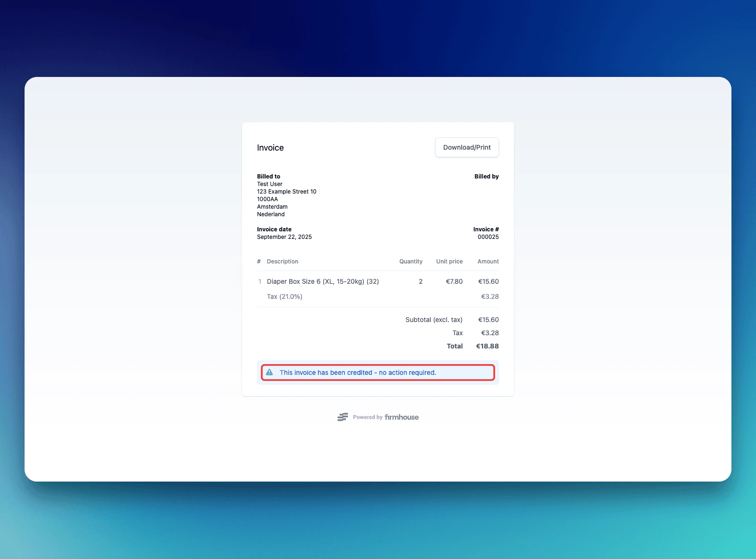
Task: Click the Tax (21.0%) row
Action: tap(284, 296)
